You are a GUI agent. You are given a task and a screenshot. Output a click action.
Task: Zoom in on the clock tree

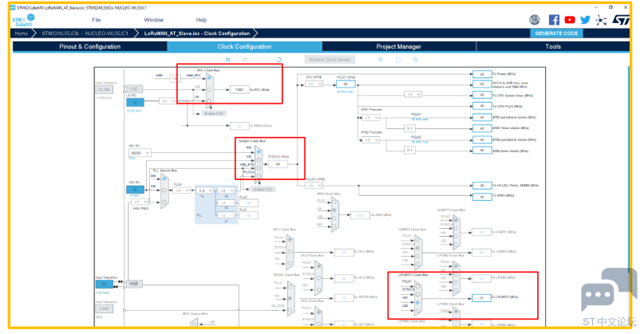pos(381,60)
